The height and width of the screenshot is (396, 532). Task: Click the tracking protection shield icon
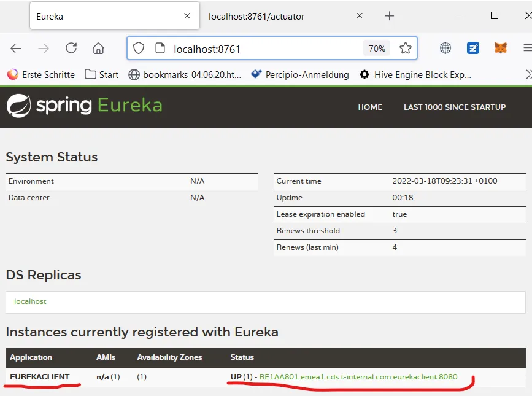[139, 48]
